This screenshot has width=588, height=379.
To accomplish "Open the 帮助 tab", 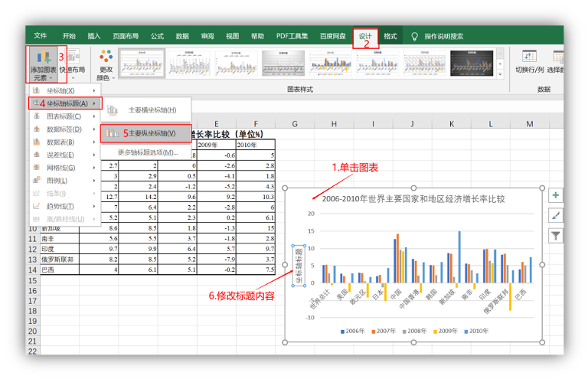I will coord(257,36).
